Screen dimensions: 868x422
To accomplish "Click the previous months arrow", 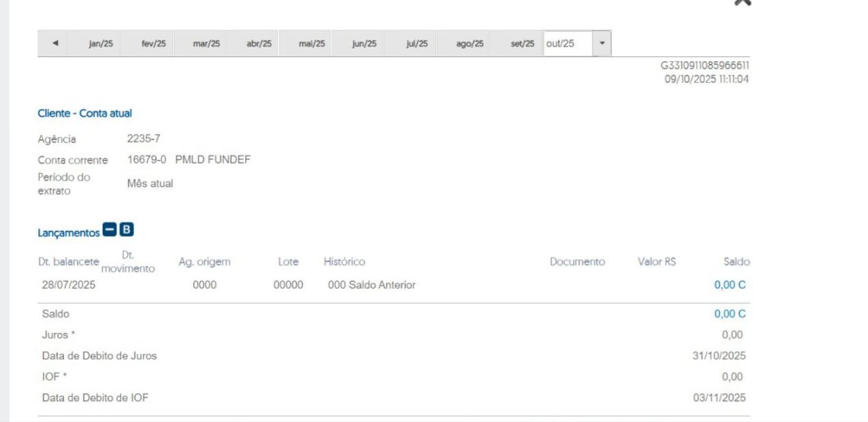I will pos(54,44).
